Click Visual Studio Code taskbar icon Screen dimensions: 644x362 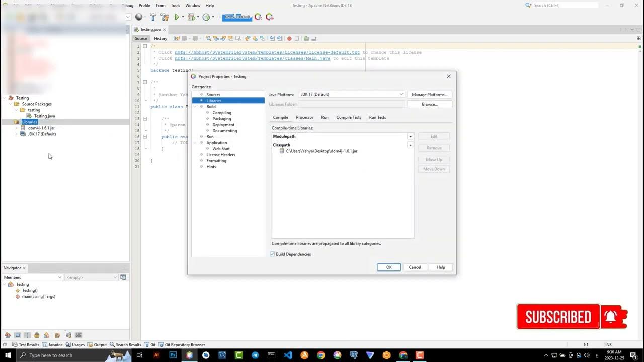tap(288, 355)
